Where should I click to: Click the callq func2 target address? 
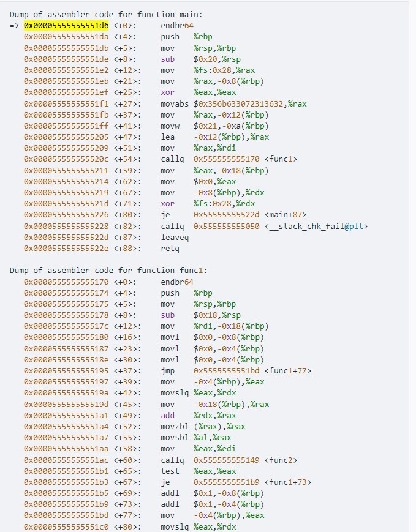[x=227, y=460]
